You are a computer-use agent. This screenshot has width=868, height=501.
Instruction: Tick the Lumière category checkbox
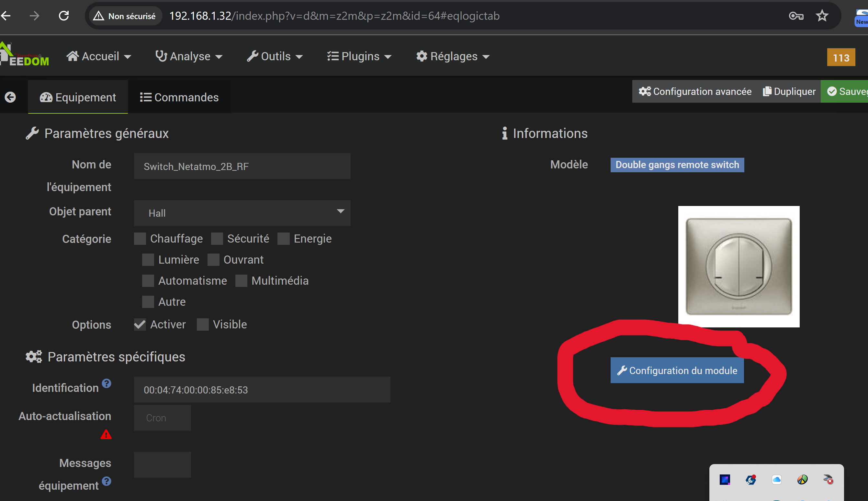coord(148,260)
